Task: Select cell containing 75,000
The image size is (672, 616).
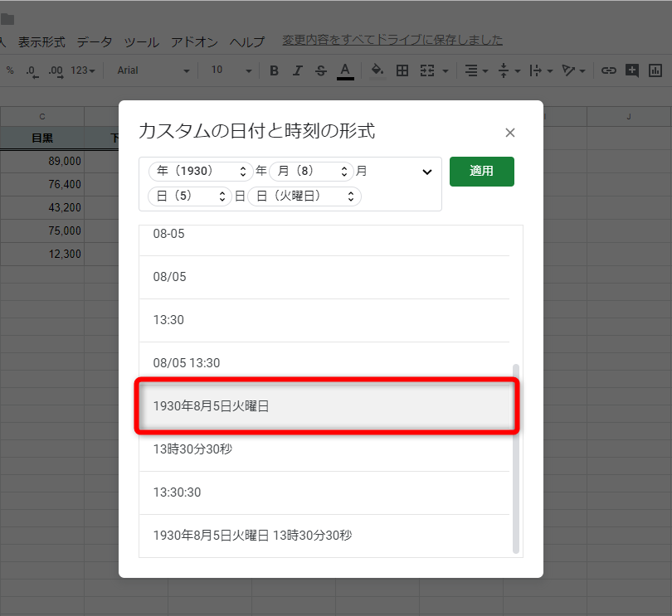Action: (42, 230)
